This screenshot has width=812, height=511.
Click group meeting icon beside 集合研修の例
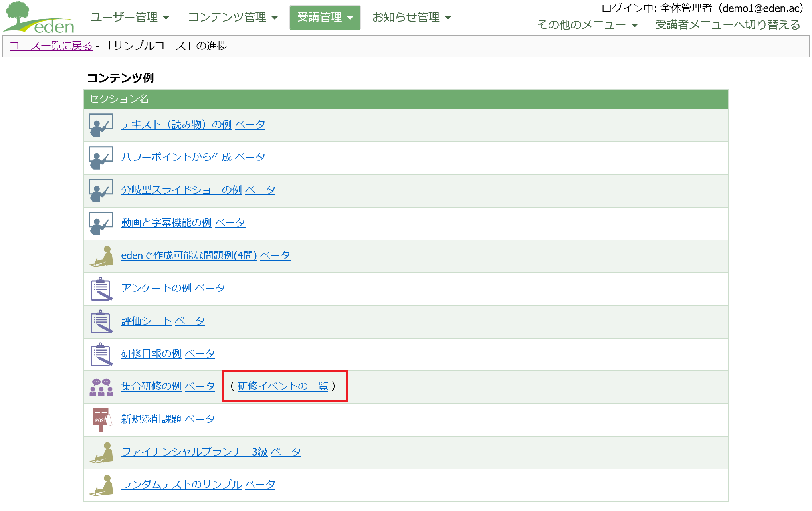click(101, 387)
